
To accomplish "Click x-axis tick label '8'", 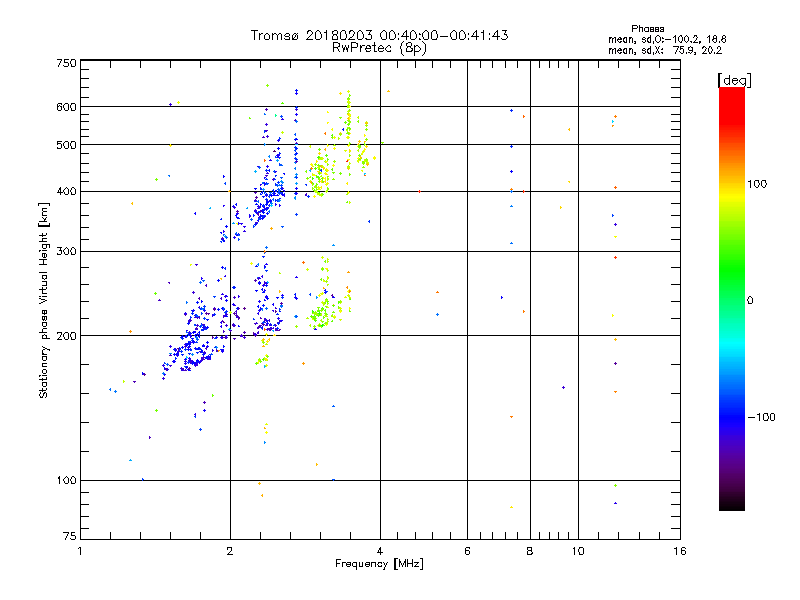I will pos(530,551).
